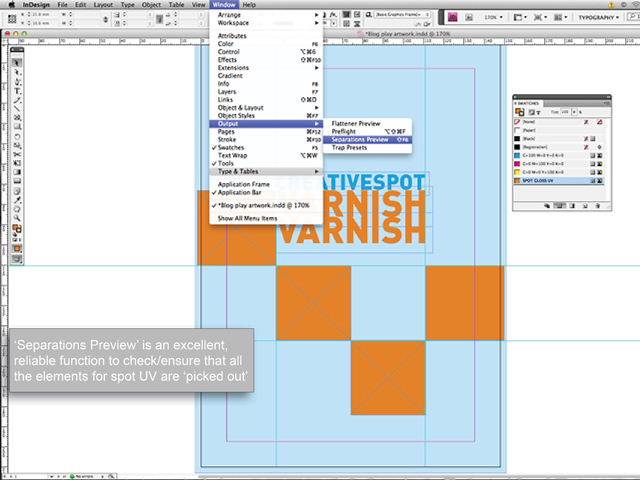Select the Type tool

coord(17,91)
